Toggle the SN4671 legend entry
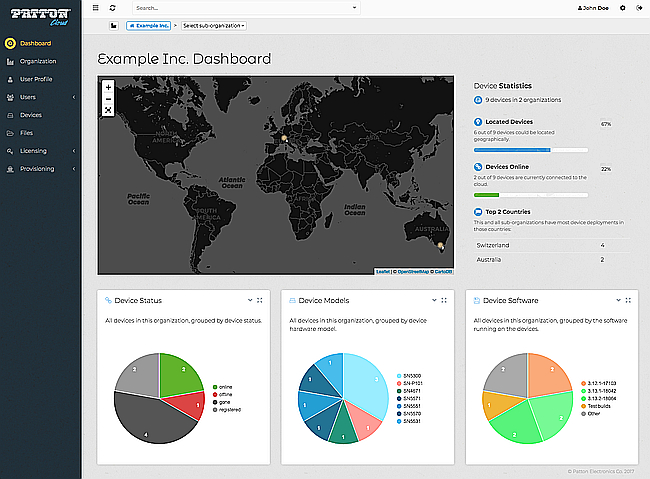Image resolution: width=650 pixels, height=479 pixels. (409, 391)
